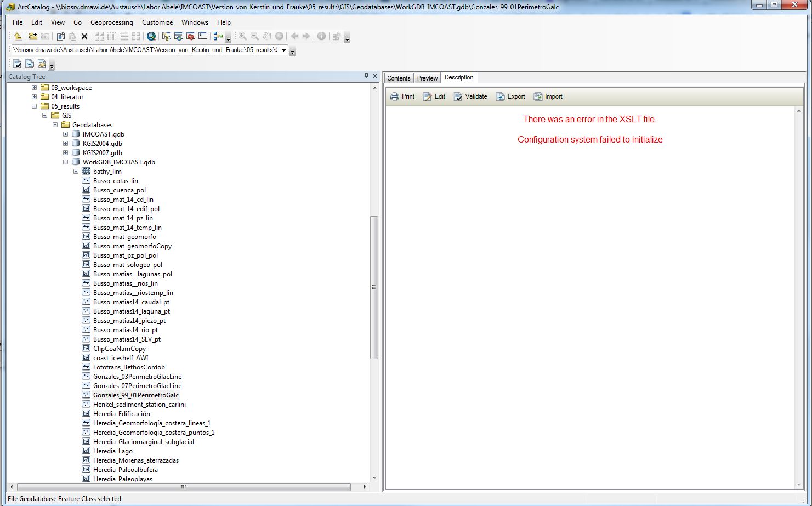Go forward to next extent arrow
812x506 pixels.
tap(306, 36)
